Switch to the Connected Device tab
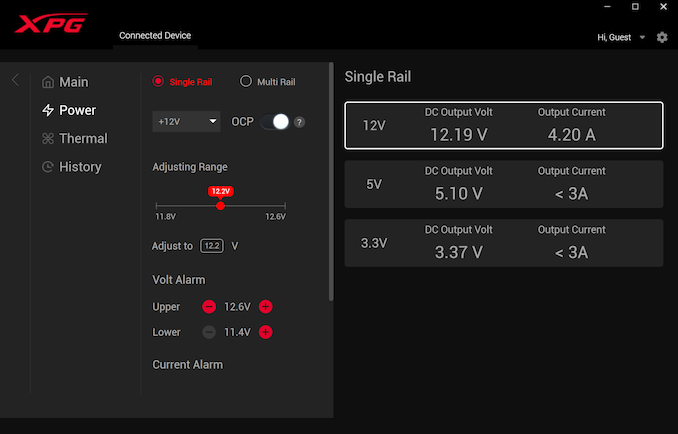This screenshot has height=434, width=678. pos(155,36)
